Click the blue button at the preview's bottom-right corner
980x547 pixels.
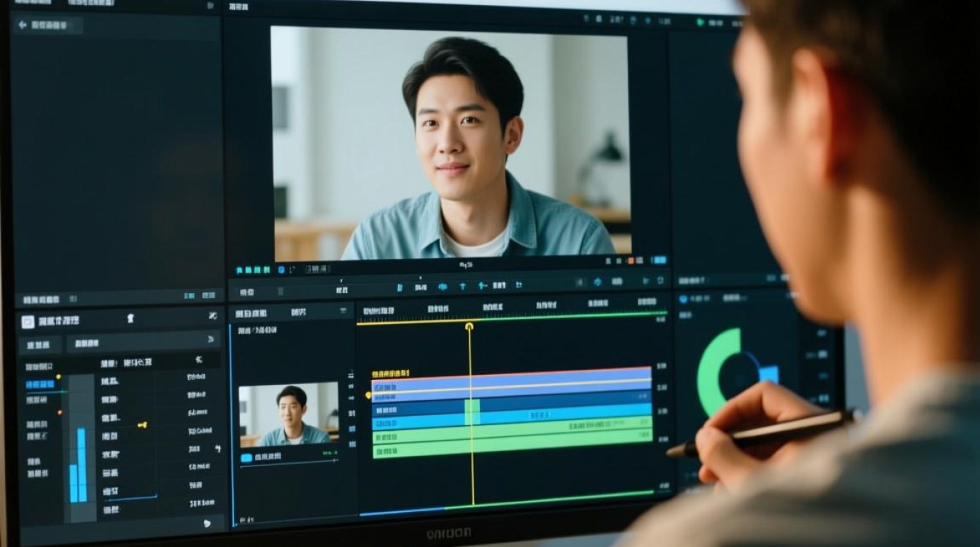(658, 260)
